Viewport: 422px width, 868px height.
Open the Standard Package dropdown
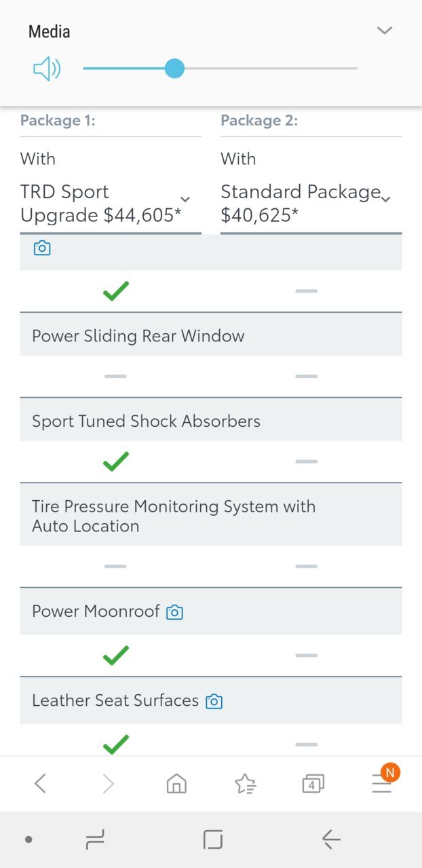click(x=311, y=204)
